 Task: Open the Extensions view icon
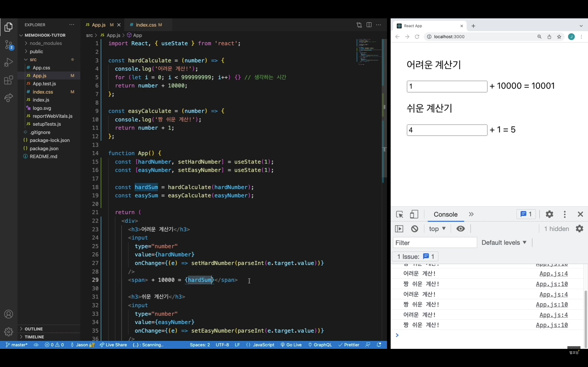click(9, 80)
